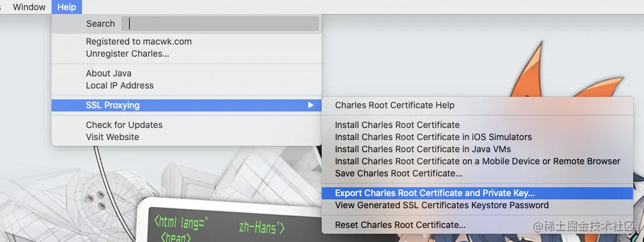The height and width of the screenshot is (242, 644).
Task: Open Visit Website link
Action: 186,137
